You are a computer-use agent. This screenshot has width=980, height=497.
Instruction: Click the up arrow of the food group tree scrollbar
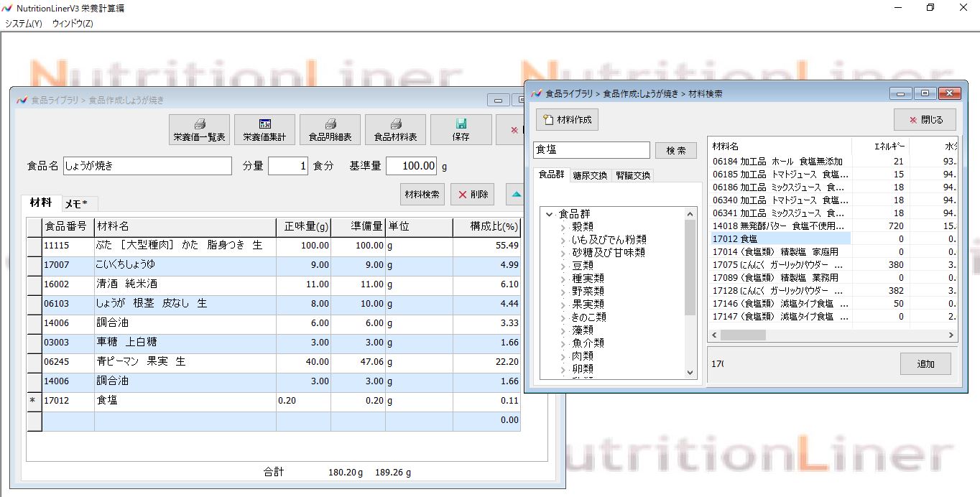coord(690,214)
